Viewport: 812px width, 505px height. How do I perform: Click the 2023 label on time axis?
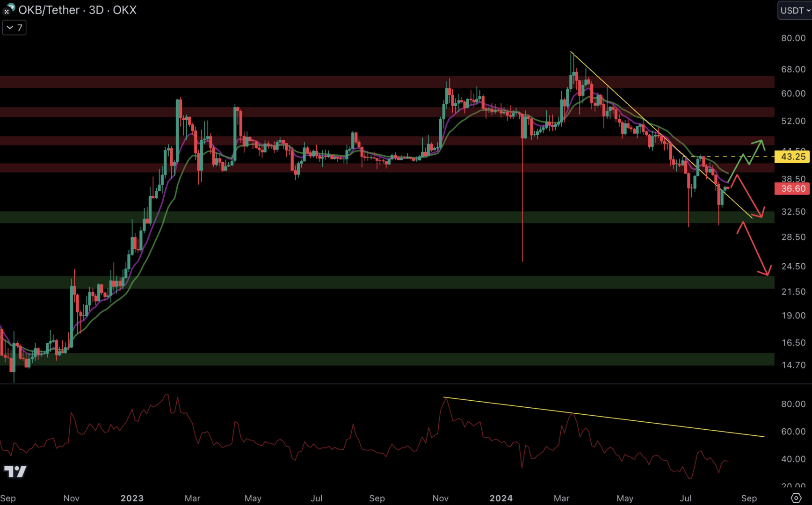point(132,498)
